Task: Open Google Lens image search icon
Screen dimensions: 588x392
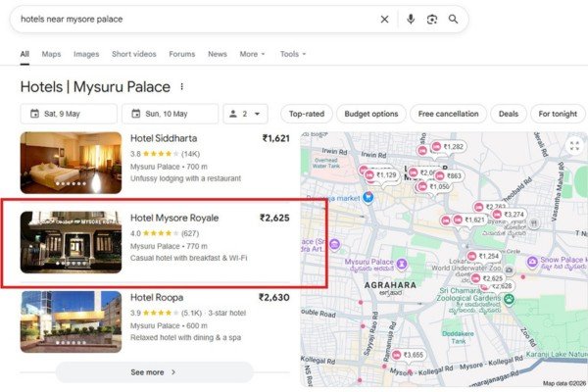Action: tap(432, 20)
